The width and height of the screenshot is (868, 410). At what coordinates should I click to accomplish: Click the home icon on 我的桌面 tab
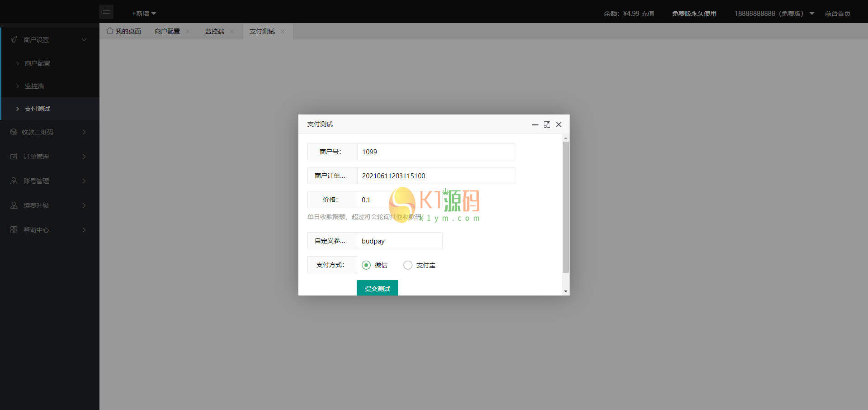pyautogui.click(x=110, y=31)
